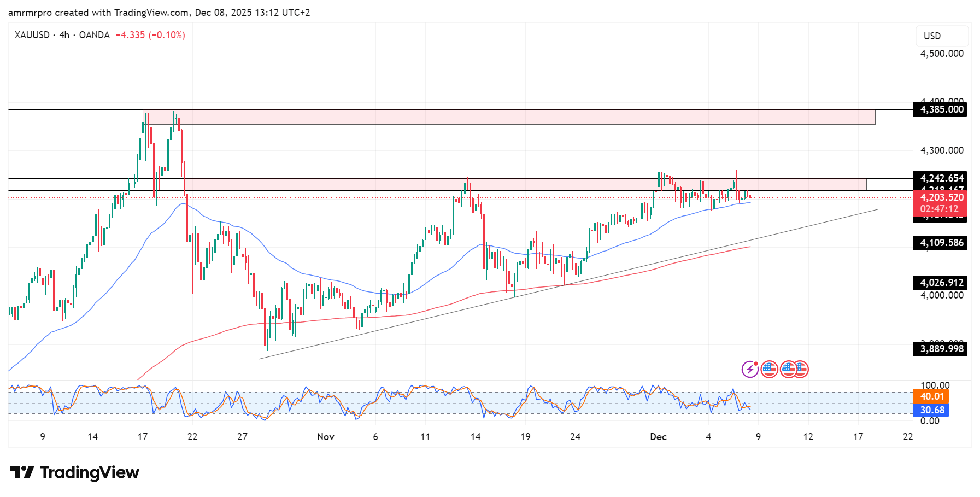Click the blue 30.68 indicator value label
Viewport: 980px width, 497px height.
tap(931, 410)
